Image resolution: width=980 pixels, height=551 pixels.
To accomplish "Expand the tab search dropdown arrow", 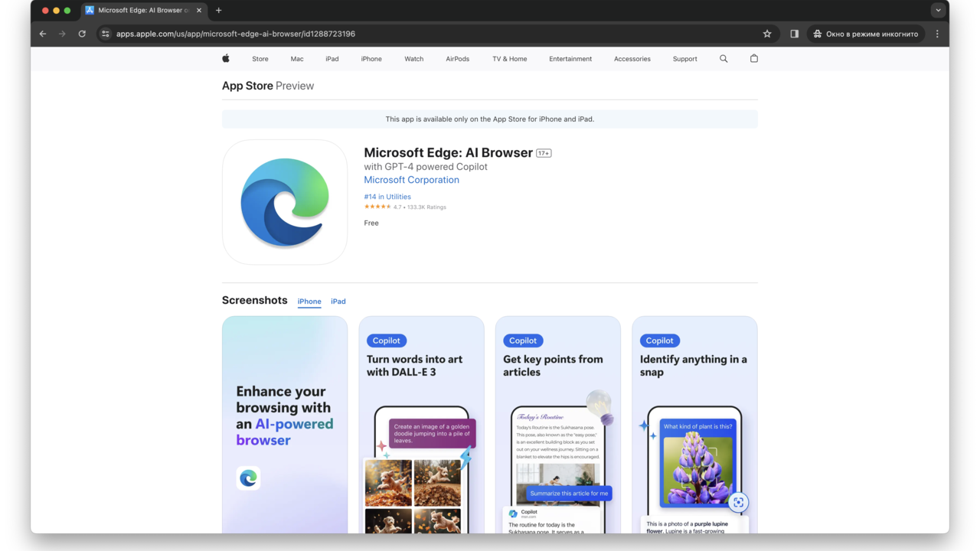I will 938,11.
